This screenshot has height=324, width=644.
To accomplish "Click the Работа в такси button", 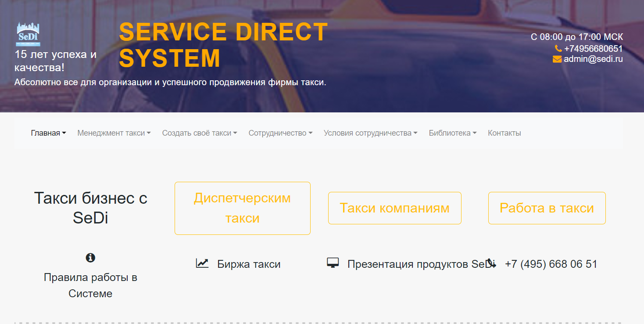I will [547, 208].
